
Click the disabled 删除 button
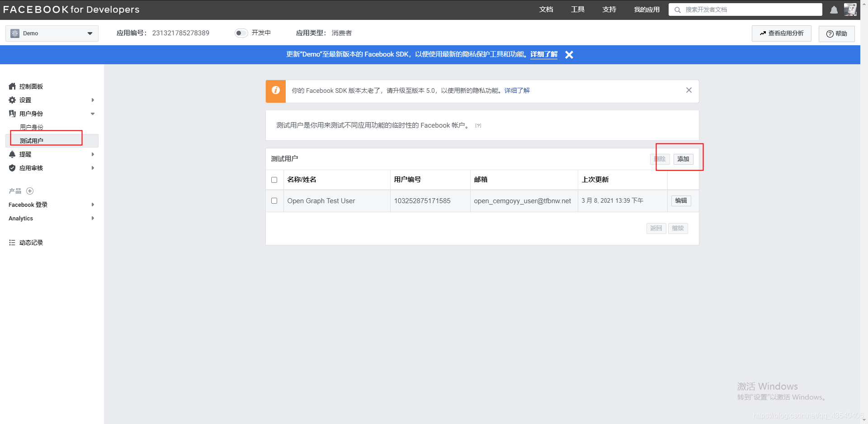point(660,159)
